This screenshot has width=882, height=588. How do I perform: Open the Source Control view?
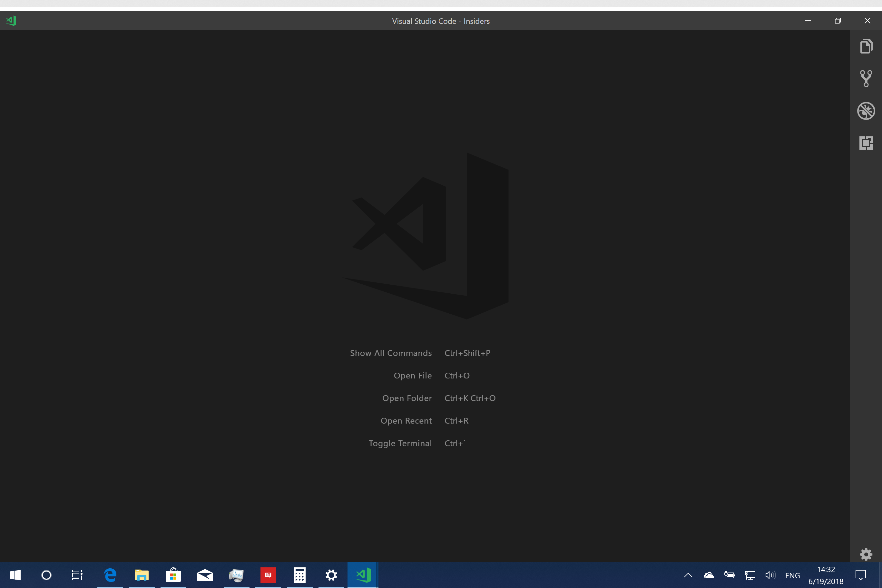tap(866, 78)
